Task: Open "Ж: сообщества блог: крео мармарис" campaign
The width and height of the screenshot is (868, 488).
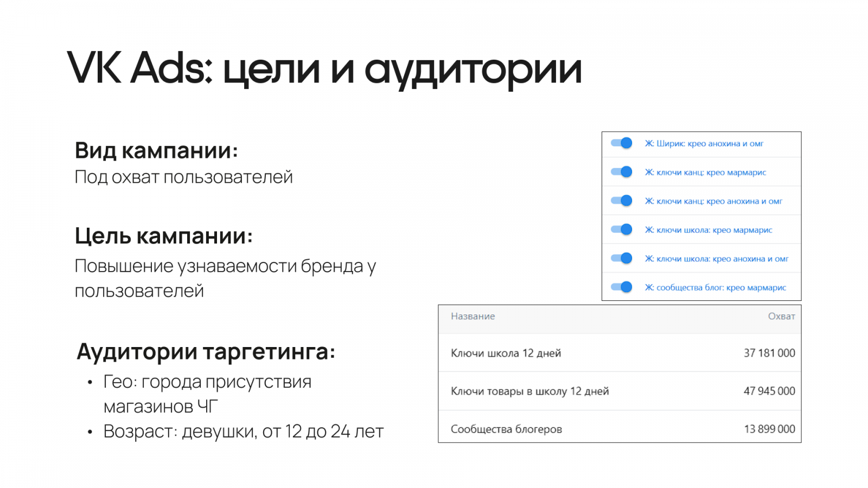Action: point(715,287)
